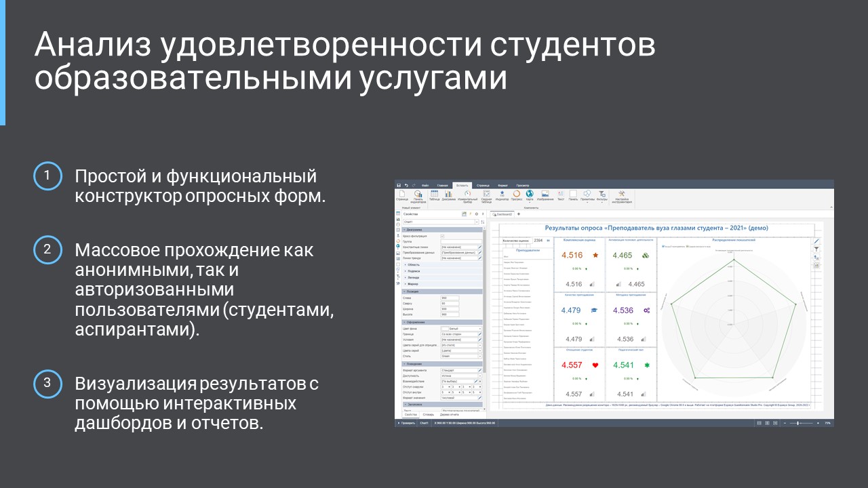Switch to the Главная ribbon tab

443,184
